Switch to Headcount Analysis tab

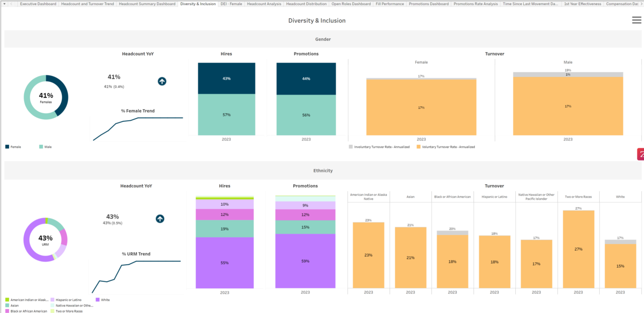point(264,4)
